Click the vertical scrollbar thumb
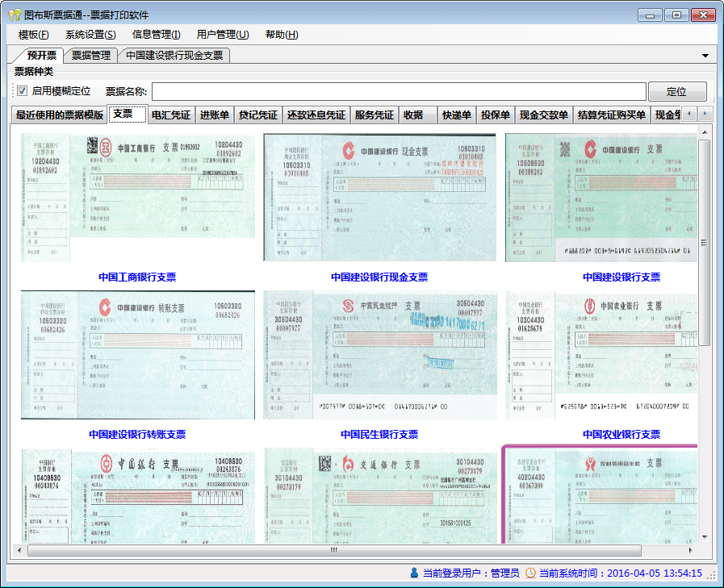The height and width of the screenshot is (588, 724). [x=705, y=243]
